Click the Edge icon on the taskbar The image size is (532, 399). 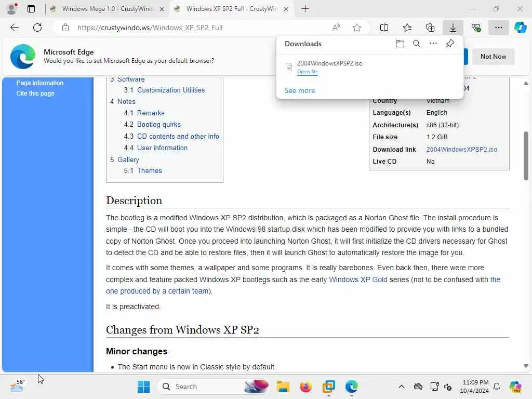pyautogui.click(x=352, y=387)
